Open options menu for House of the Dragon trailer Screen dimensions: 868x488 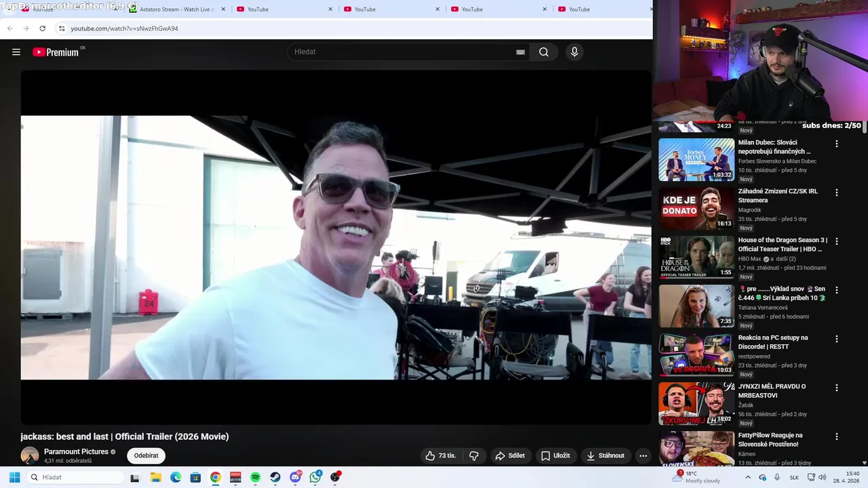tap(836, 241)
